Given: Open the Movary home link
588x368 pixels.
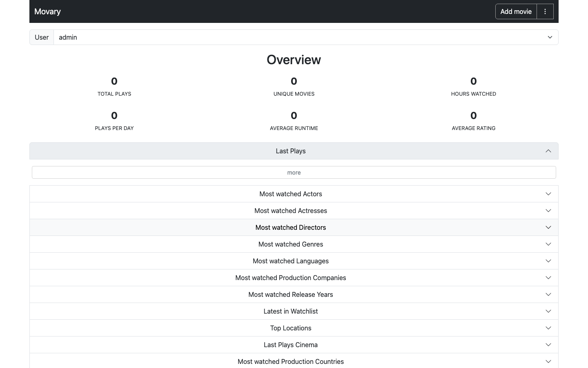Looking at the screenshot, I should pyautogui.click(x=47, y=11).
